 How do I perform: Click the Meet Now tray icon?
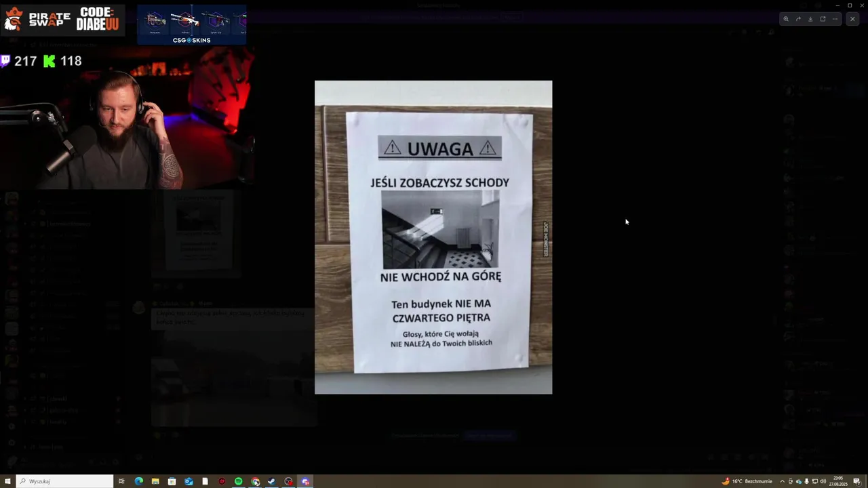pos(790,481)
